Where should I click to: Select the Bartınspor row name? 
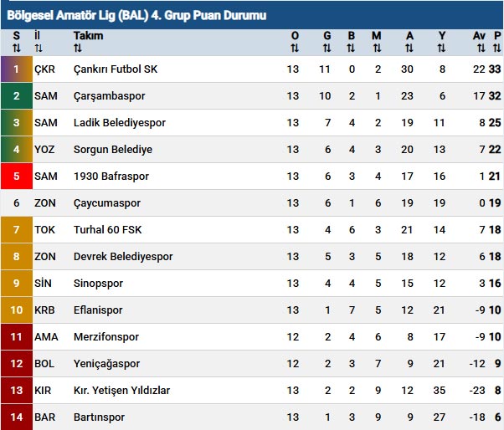tap(99, 417)
